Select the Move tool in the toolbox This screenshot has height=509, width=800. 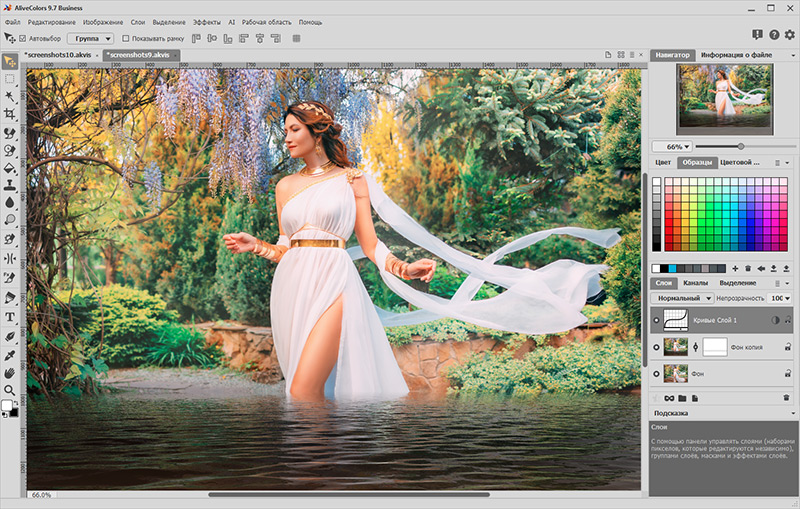[x=10, y=62]
